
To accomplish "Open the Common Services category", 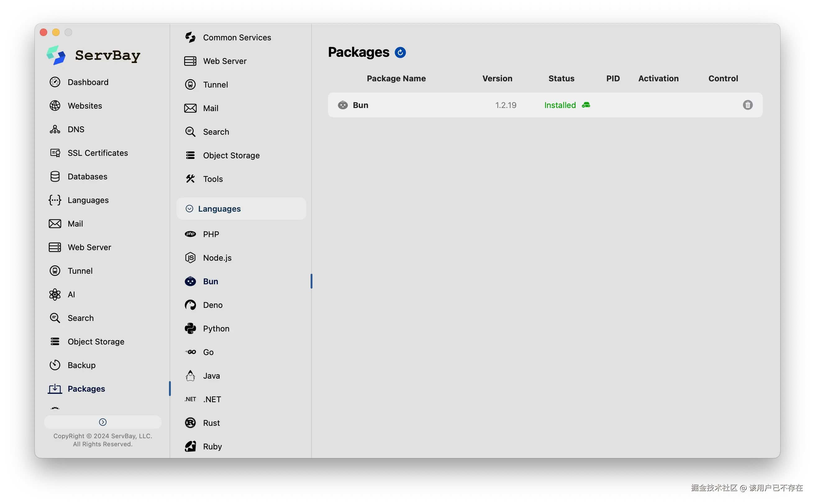I will click(237, 37).
